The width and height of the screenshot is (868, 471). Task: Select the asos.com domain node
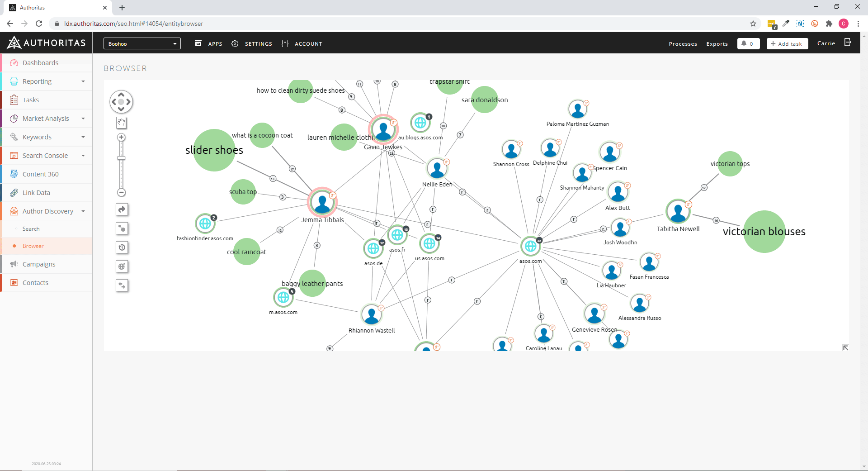530,246
